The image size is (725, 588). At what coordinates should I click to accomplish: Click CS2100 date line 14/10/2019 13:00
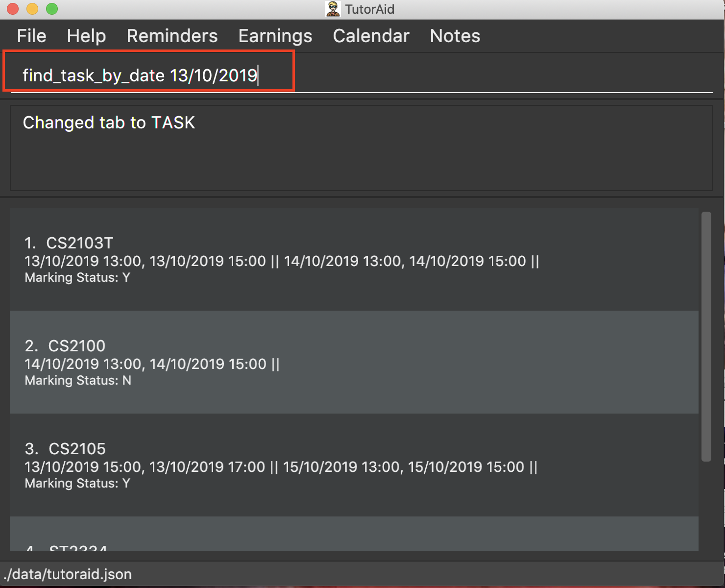pos(152,364)
